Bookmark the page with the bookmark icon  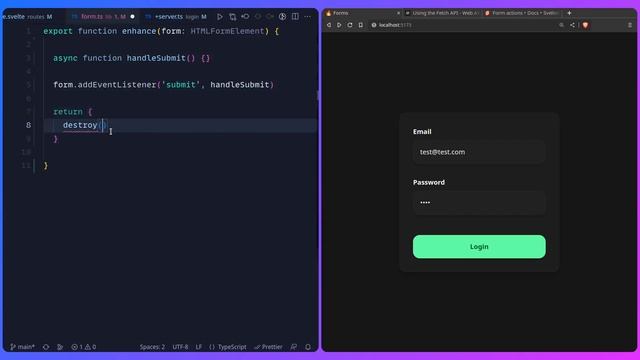pyautogui.click(x=360, y=25)
